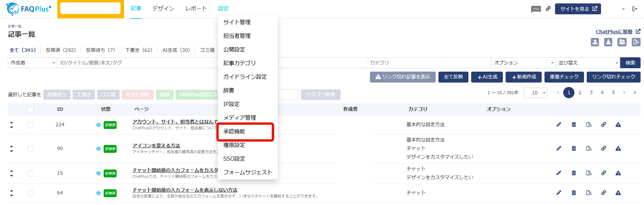Click the warning triangle icon for article 224

click(x=618, y=125)
